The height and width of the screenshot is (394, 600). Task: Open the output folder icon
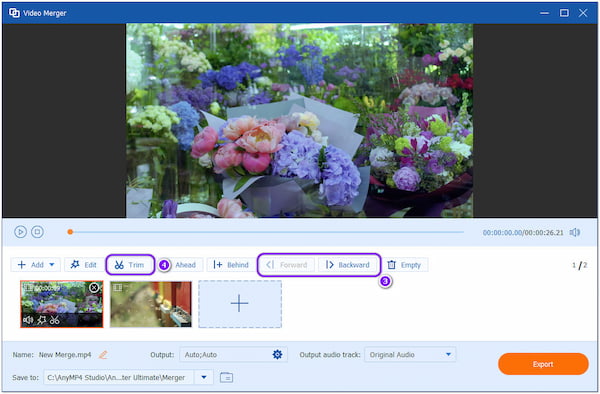pyautogui.click(x=227, y=378)
